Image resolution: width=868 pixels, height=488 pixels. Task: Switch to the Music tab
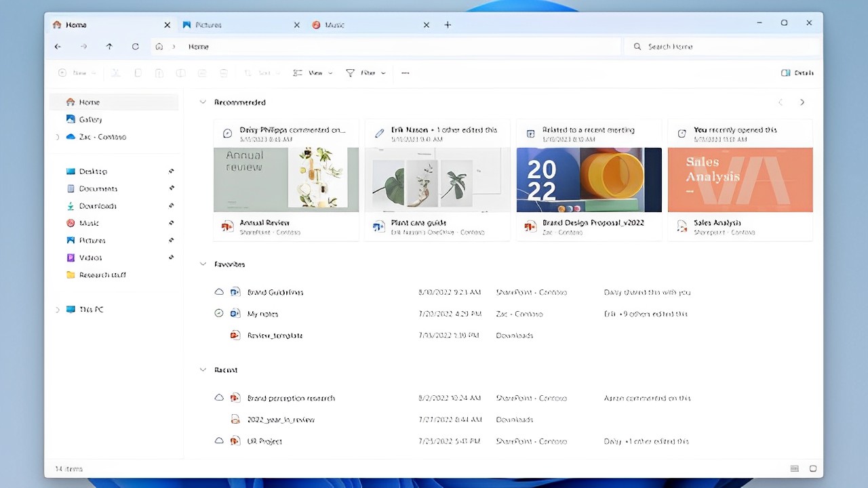tap(334, 24)
